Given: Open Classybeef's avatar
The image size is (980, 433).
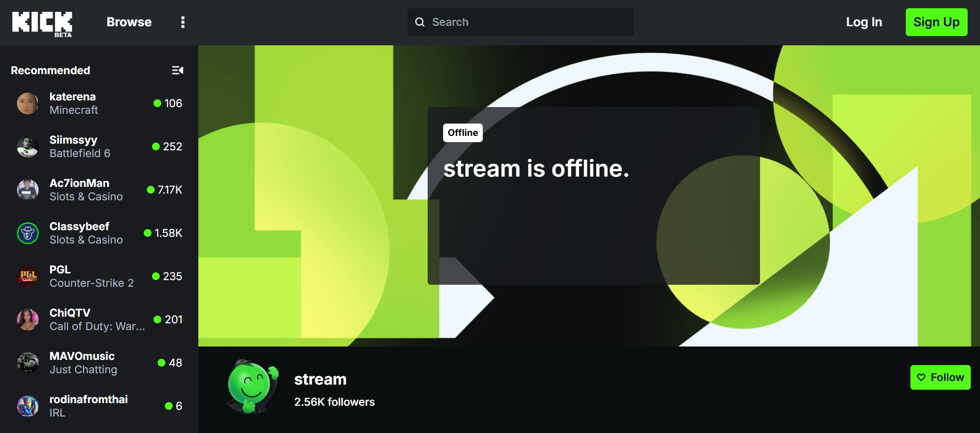Looking at the screenshot, I should [28, 233].
